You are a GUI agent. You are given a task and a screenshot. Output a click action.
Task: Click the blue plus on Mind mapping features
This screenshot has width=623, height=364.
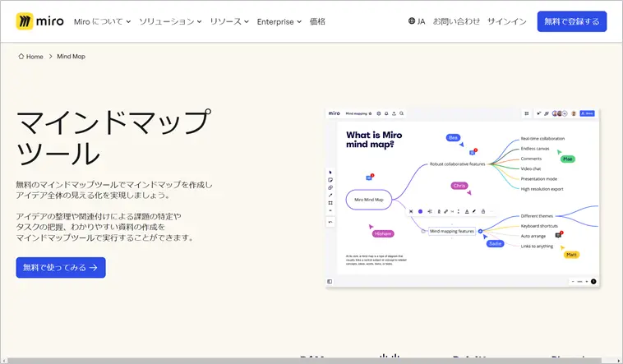(x=481, y=231)
